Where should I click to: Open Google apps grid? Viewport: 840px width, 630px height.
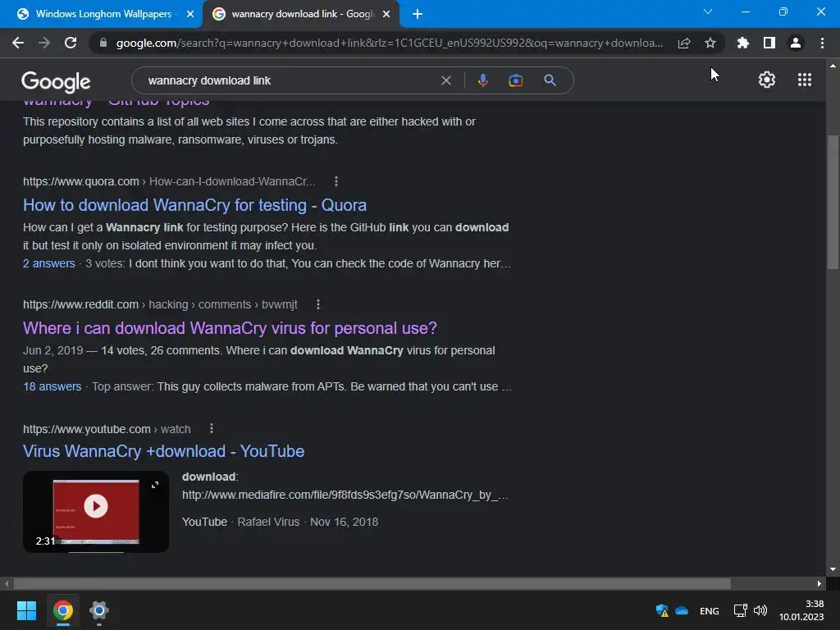click(x=804, y=80)
